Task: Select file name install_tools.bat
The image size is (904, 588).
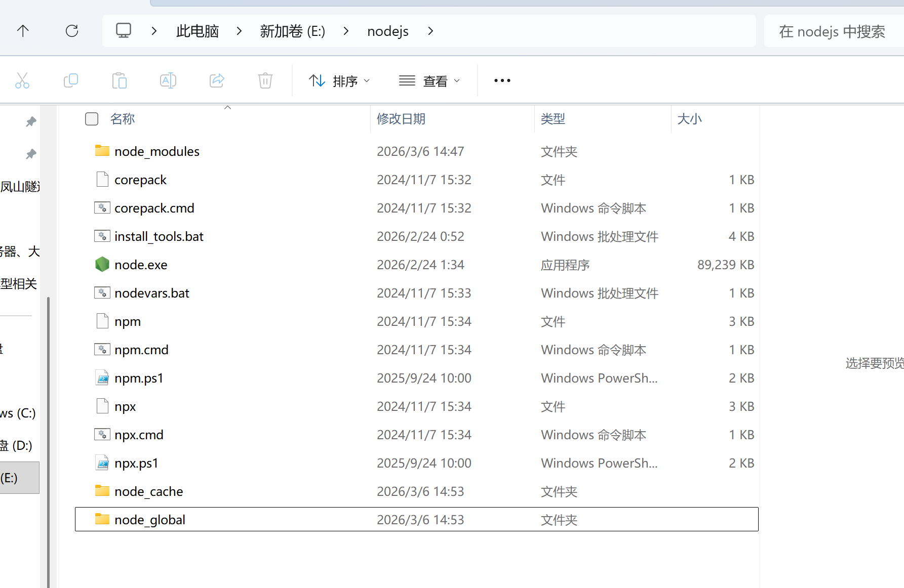Action: pyautogui.click(x=159, y=236)
